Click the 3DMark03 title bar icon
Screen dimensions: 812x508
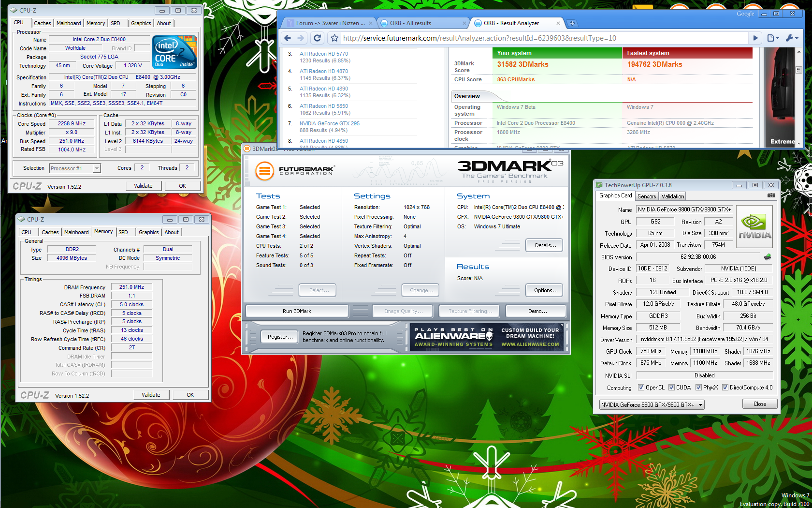247,149
